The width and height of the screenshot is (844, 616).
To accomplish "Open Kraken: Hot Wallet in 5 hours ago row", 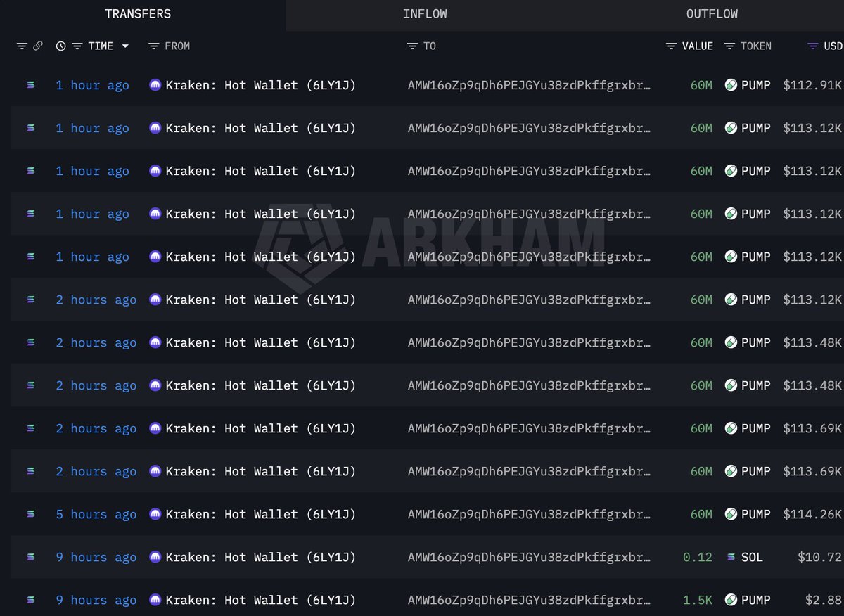I will pyautogui.click(x=261, y=514).
